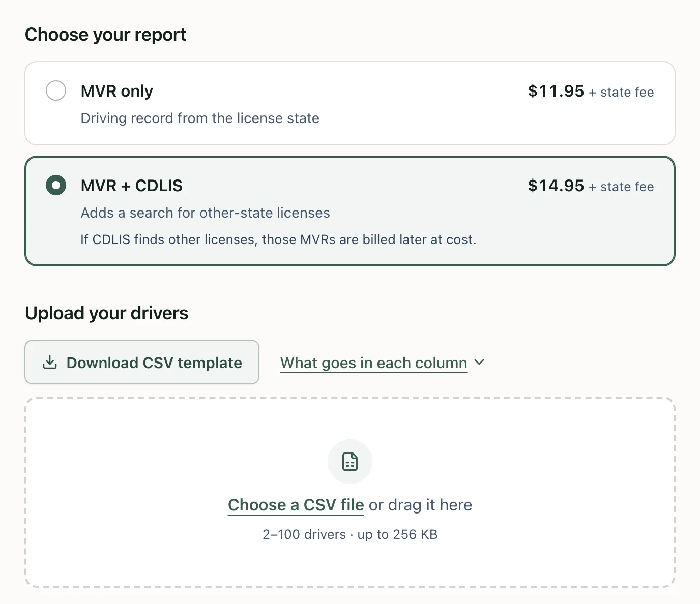This screenshot has height=604, width=700.
Task: Select the MVR + CDLIS radio button
Action: [x=56, y=185]
